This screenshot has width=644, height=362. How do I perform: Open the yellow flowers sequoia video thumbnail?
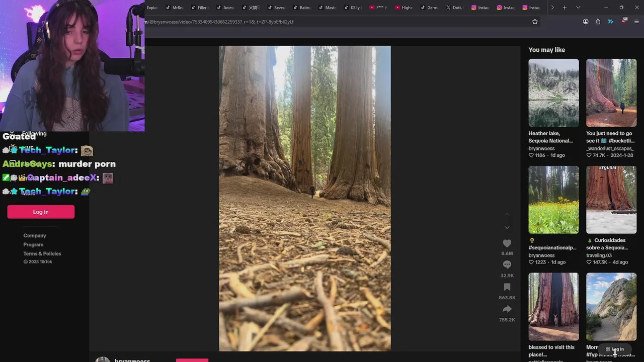(x=553, y=200)
